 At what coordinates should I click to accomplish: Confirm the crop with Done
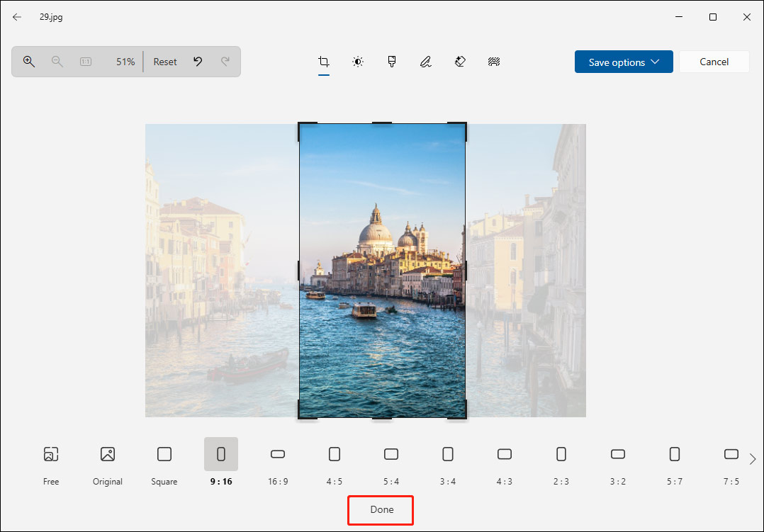(x=381, y=509)
